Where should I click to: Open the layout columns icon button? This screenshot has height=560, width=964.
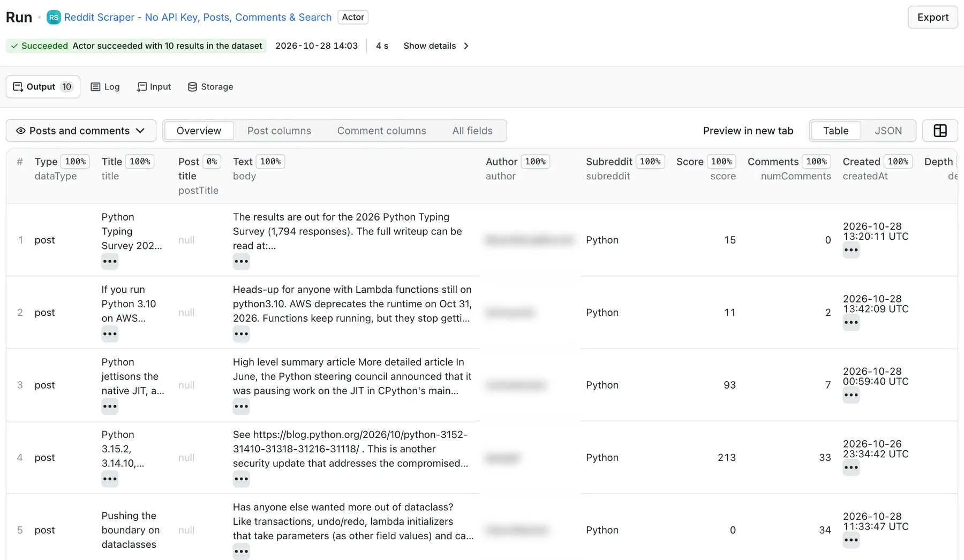940,131
